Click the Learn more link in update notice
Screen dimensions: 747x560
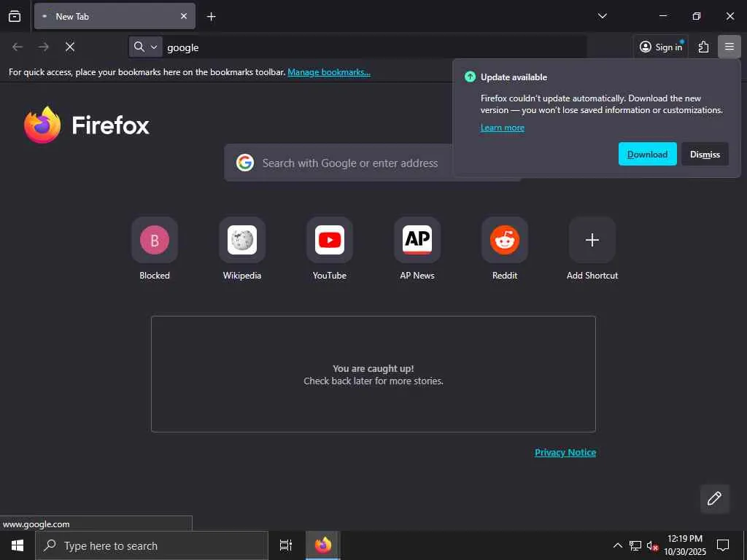[x=502, y=128]
